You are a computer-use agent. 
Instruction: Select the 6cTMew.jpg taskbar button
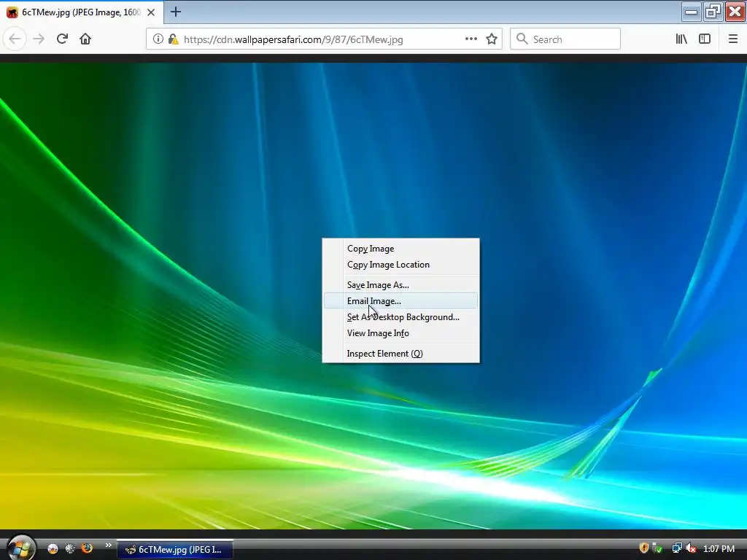(175, 550)
